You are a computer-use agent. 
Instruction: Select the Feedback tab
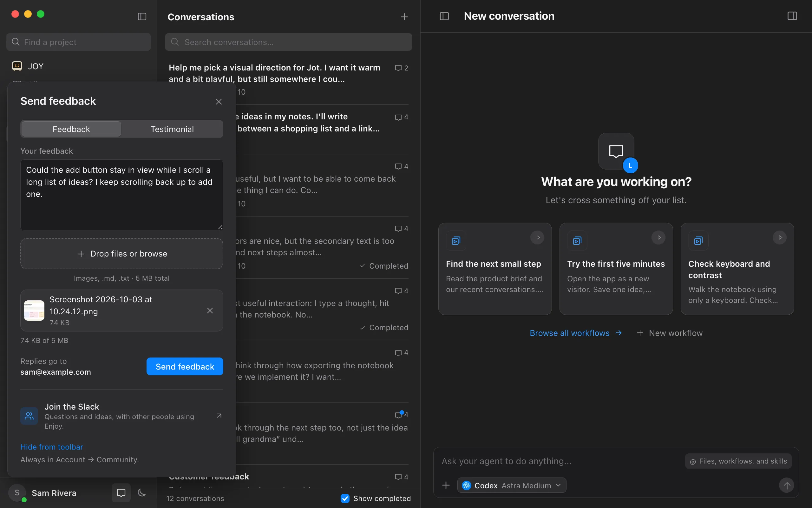pos(71,129)
